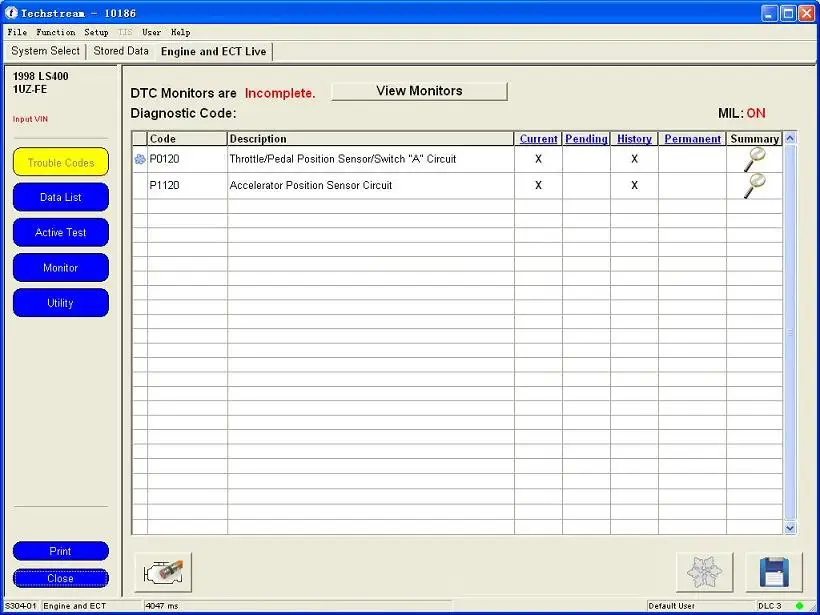Open the Monitor sidebar button
The height and width of the screenshot is (615, 820).
click(x=61, y=268)
